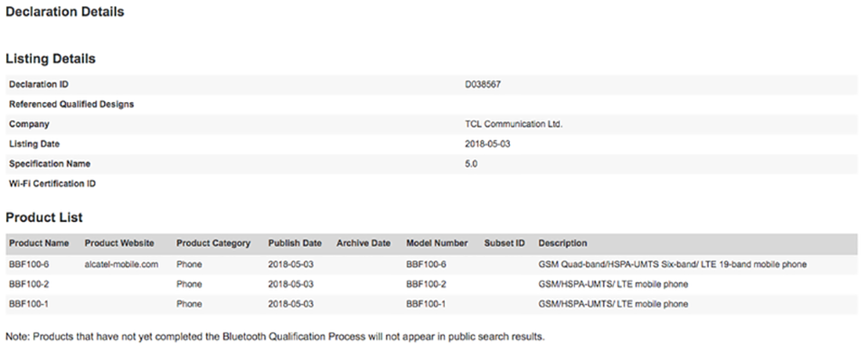The image size is (868, 352).
Task: Select description in the BBF100-2 row
Action: [613, 284]
